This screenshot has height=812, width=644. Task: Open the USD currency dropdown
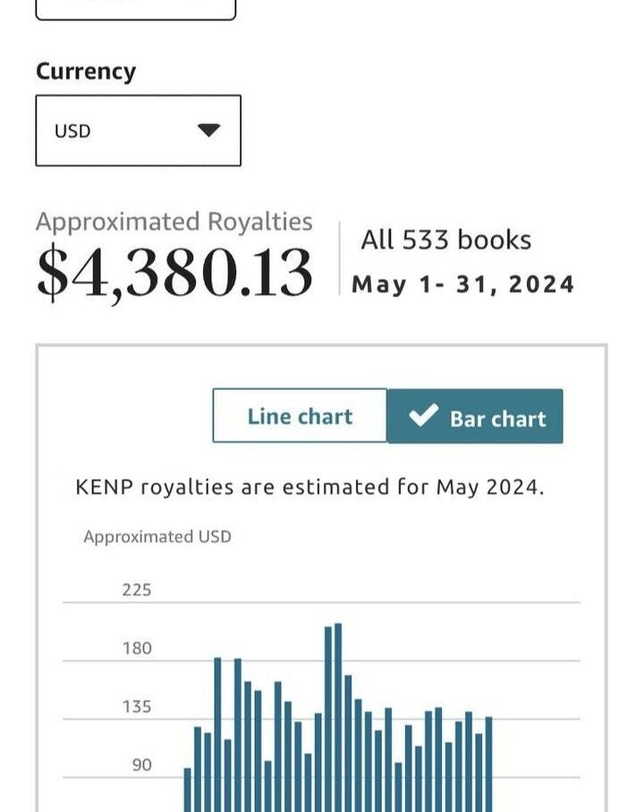pos(138,131)
